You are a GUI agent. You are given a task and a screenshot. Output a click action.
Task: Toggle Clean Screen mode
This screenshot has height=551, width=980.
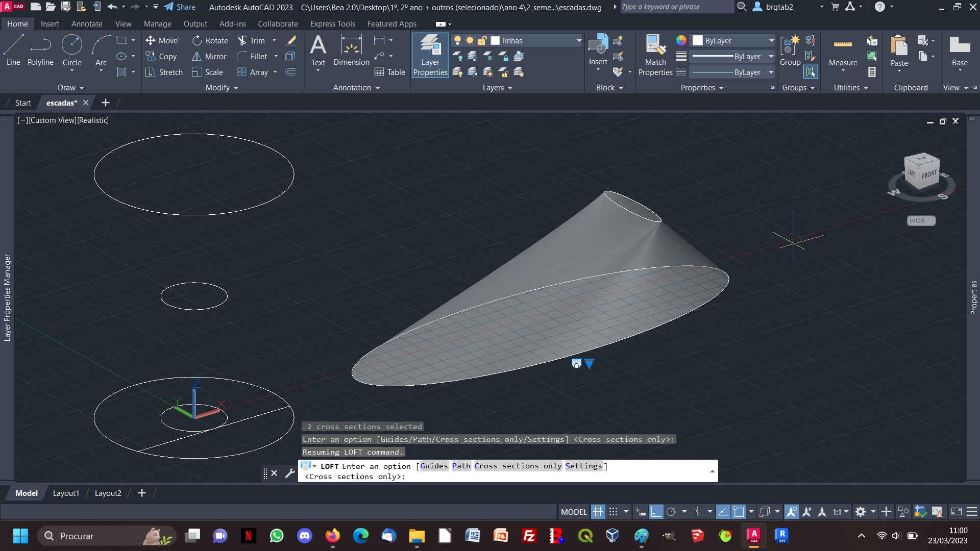[x=957, y=511]
